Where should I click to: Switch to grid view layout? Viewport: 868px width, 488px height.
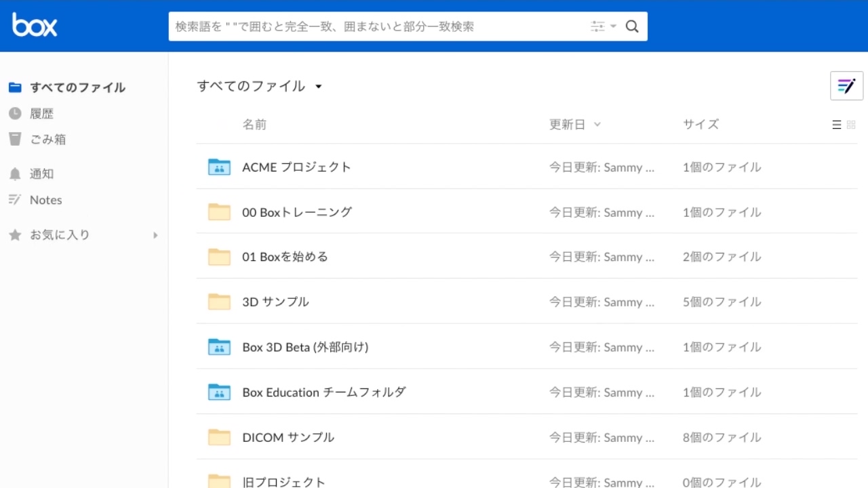(851, 125)
